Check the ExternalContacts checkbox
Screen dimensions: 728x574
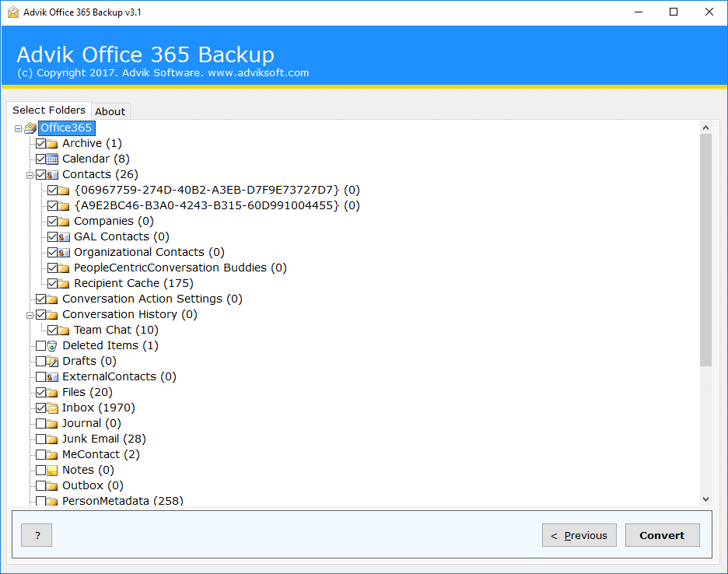coord(41,377)
